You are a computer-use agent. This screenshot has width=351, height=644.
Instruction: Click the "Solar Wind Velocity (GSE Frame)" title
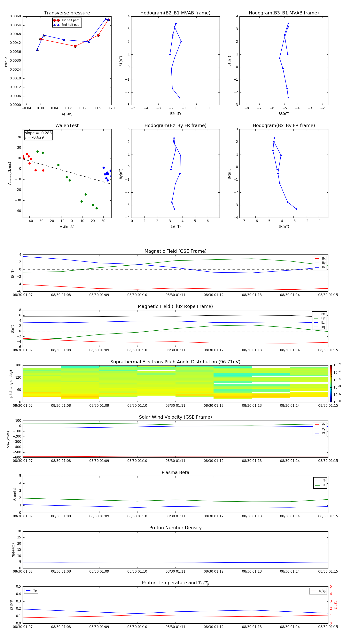point(175,417)
